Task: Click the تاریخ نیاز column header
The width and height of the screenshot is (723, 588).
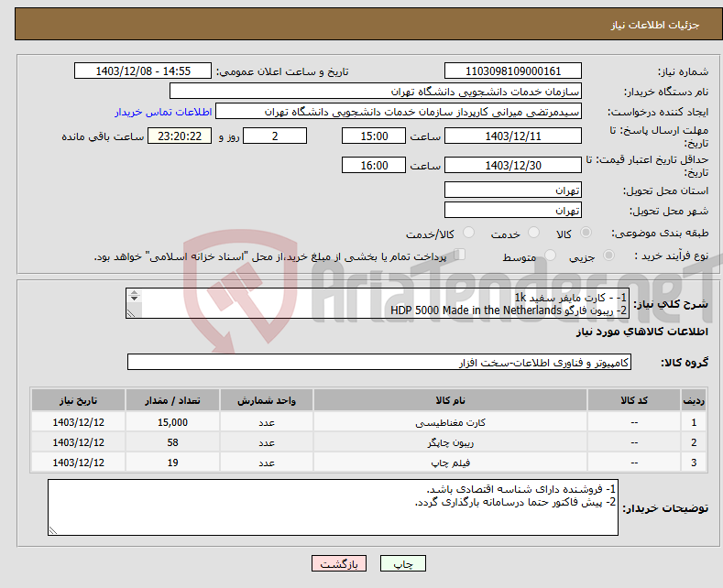Action: (79, 400)
